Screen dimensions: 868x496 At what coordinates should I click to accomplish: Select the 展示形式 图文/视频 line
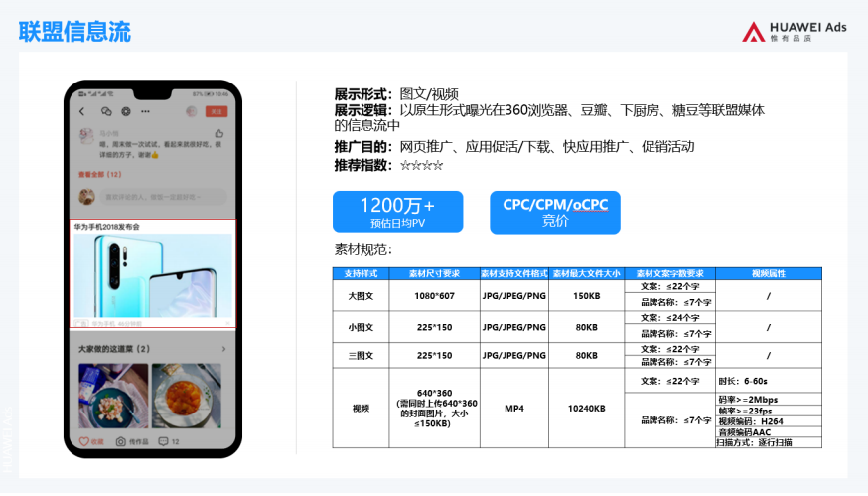coord(396,94)
